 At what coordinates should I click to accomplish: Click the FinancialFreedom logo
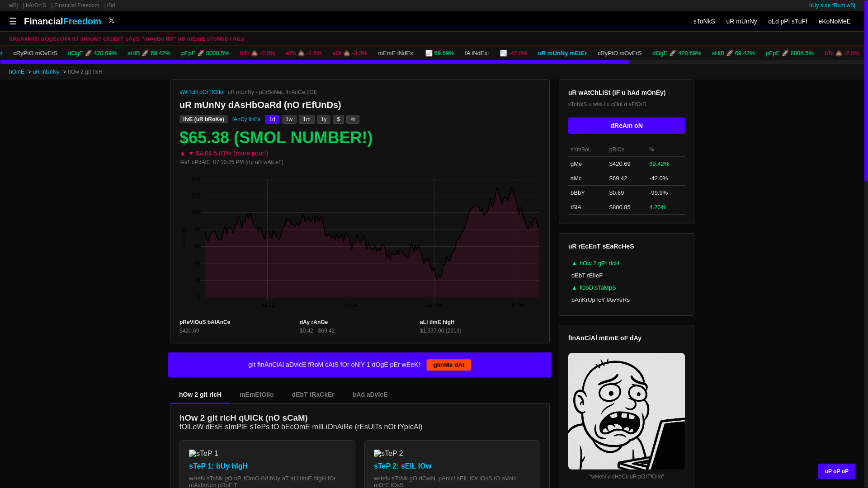[62, 21]
